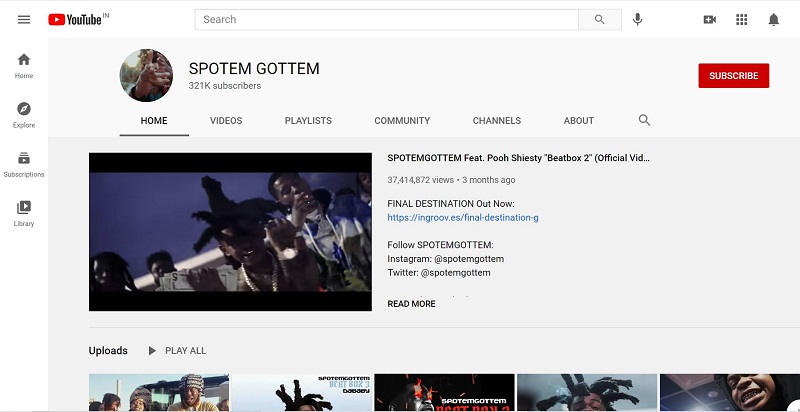Screen dimensions: 800x412
Task: Switch to the VIDEOS tab
Action: (226, 121)
